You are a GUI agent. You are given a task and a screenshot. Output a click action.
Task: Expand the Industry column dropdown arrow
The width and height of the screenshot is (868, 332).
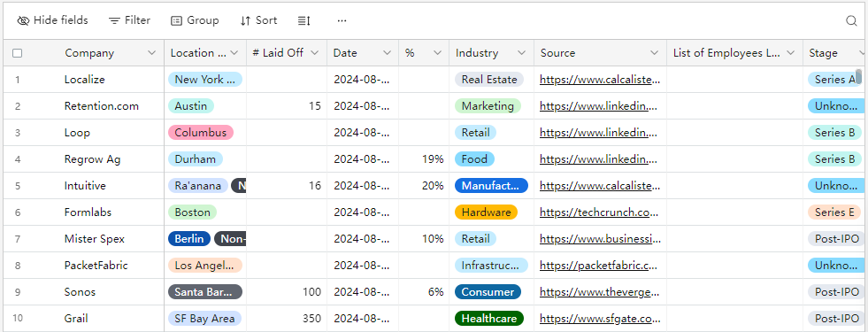point(521,53)
